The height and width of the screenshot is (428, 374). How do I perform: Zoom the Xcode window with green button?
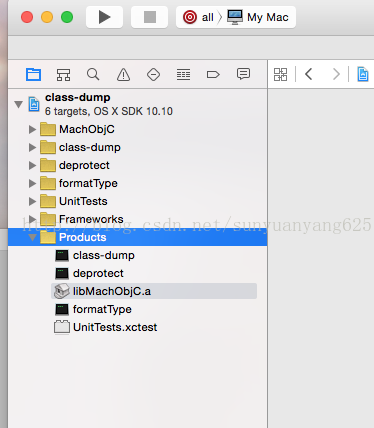point(67,17)
